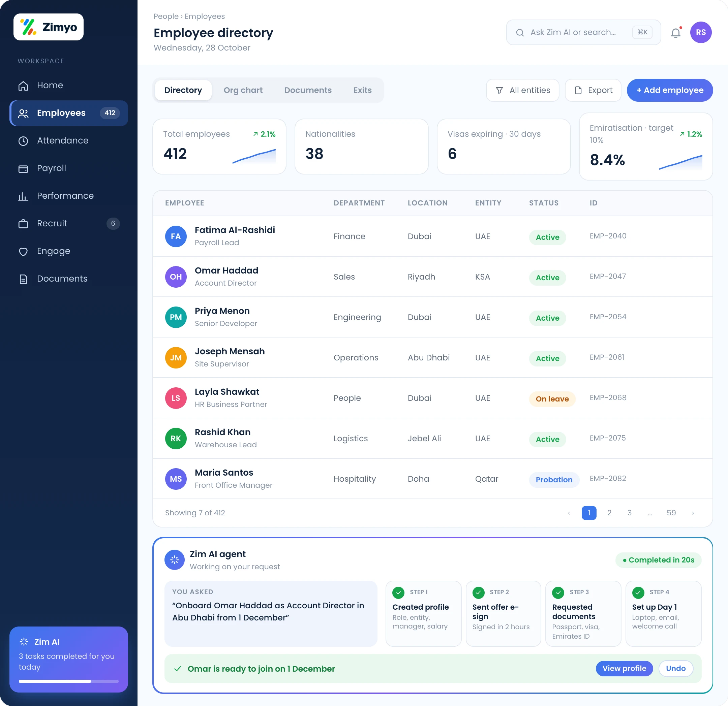
Task: Click the previous page arrow
Action: (x=569, y=513)
